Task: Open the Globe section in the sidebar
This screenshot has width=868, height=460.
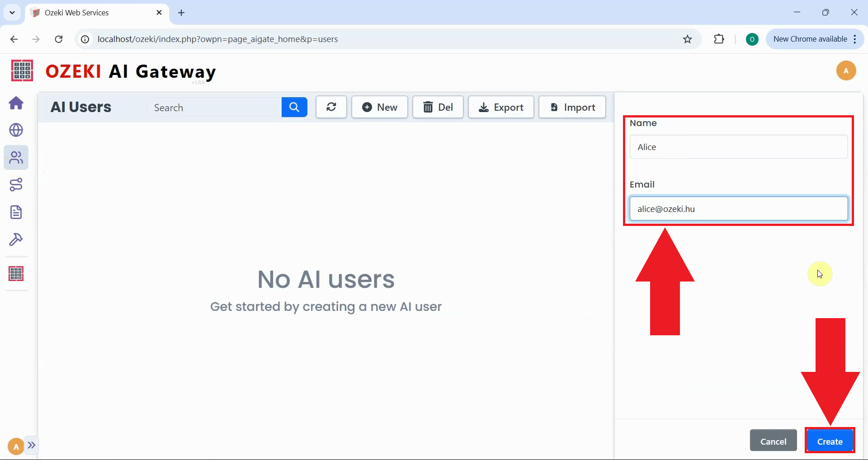Action: click(x=16, y=130)
